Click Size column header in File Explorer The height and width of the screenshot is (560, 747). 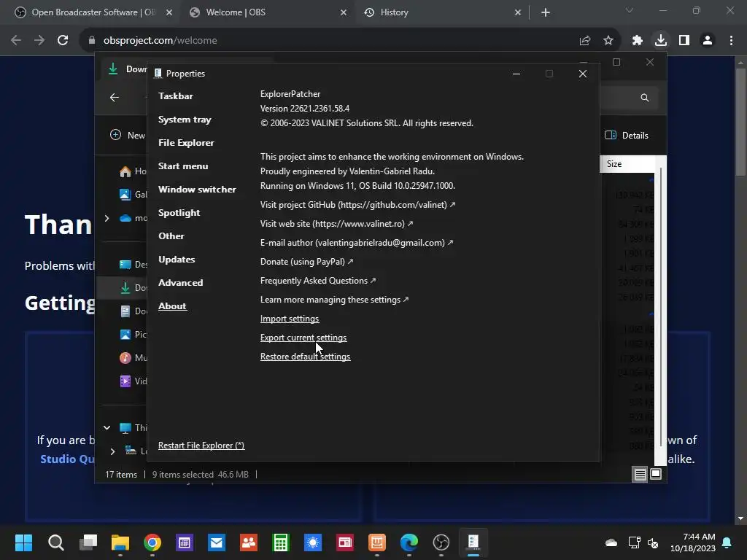pos(627,164)
